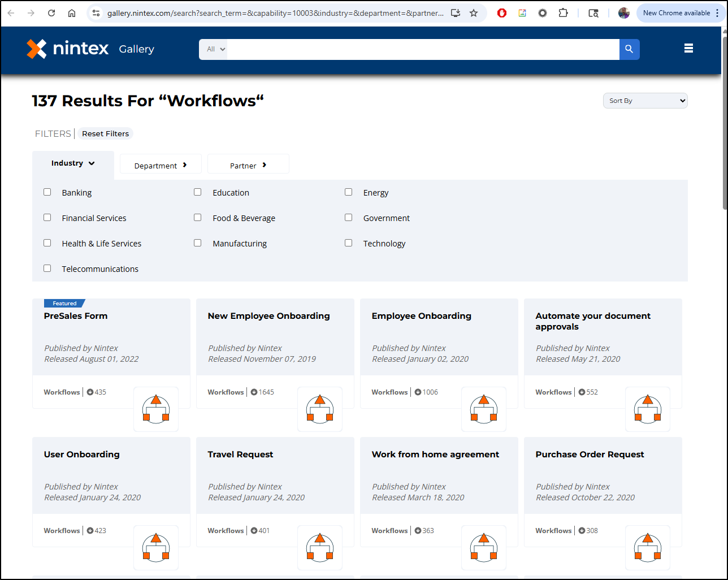
Task: Open the New Employee Onboarding title
Action: tap(268, 316)
